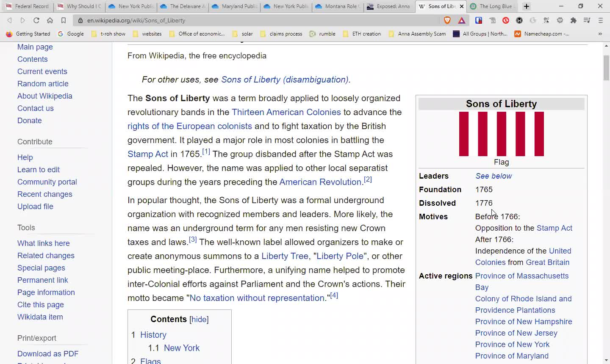Image resolution: width=610 pixels, height=364 pixels.
Task: Click citation reference [1]
Action: click(206, 152)
